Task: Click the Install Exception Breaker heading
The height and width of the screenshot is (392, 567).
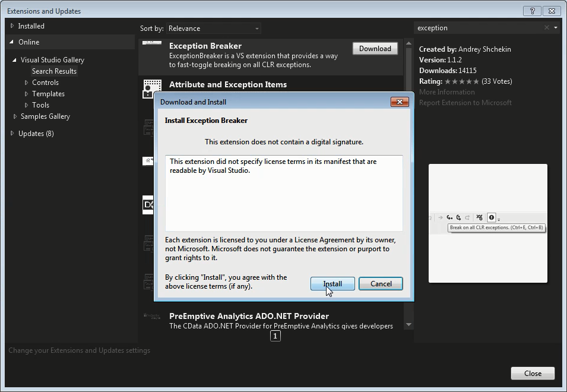Action: (x=206, y=121)
